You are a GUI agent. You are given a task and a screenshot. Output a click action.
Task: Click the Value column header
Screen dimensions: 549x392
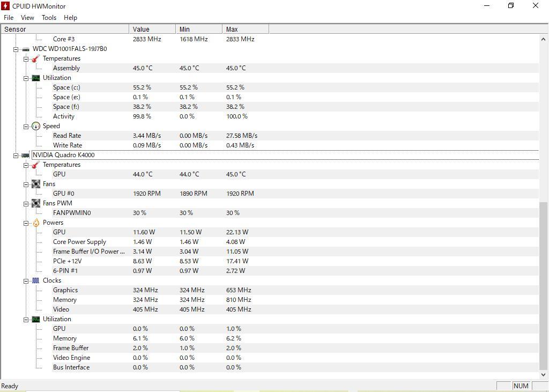[152, 29]
